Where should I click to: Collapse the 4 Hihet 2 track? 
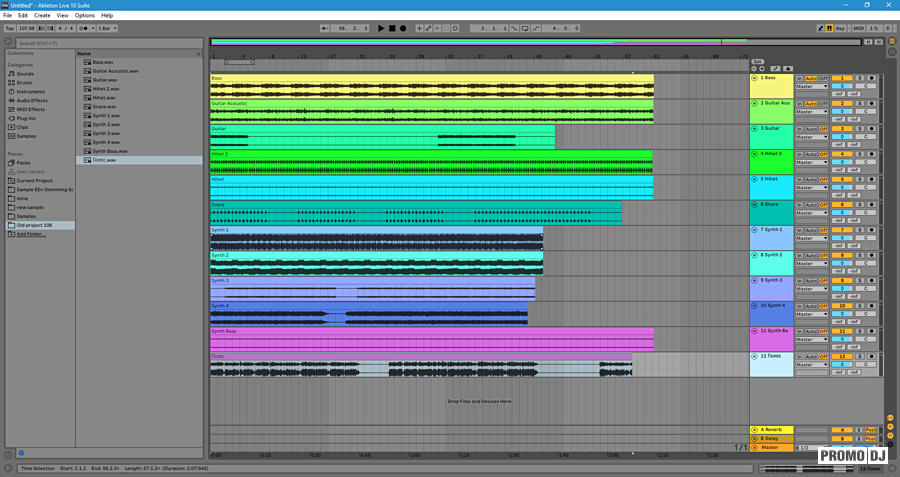click(755, 154)
